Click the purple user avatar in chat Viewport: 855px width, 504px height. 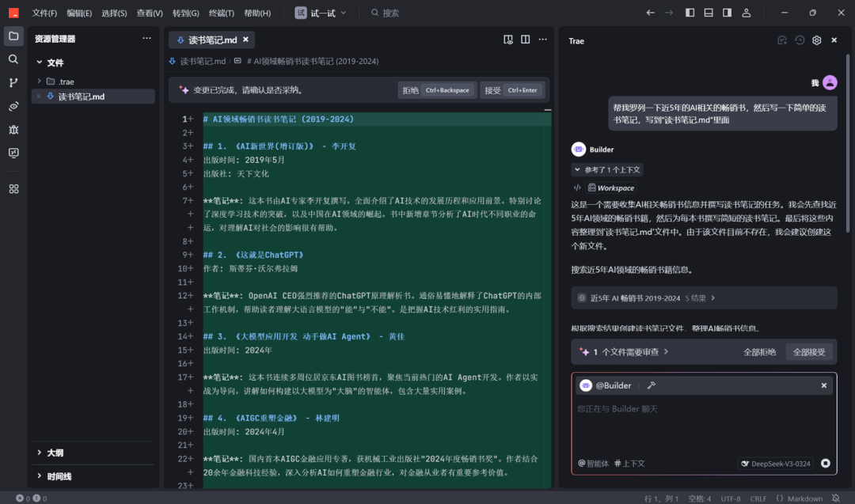click(x=830, y=82)
